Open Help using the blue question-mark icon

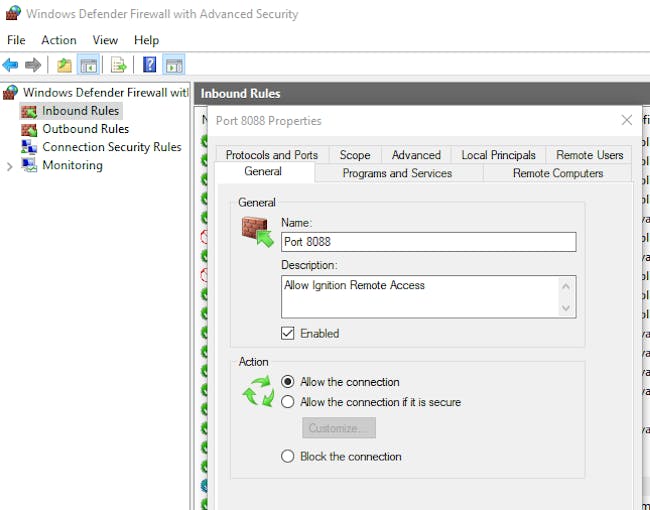tap(149, 65)
